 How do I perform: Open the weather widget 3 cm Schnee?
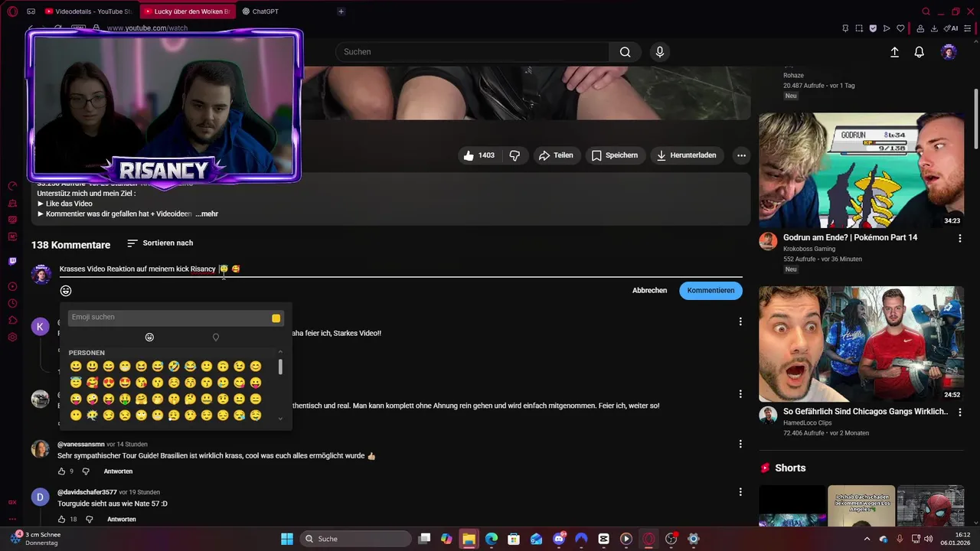click(34, 539)
